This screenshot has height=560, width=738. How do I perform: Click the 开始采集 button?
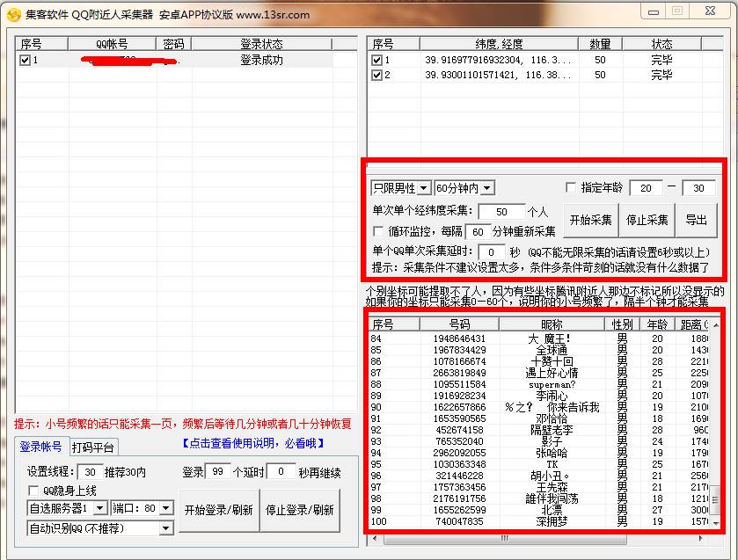[591, 220]
